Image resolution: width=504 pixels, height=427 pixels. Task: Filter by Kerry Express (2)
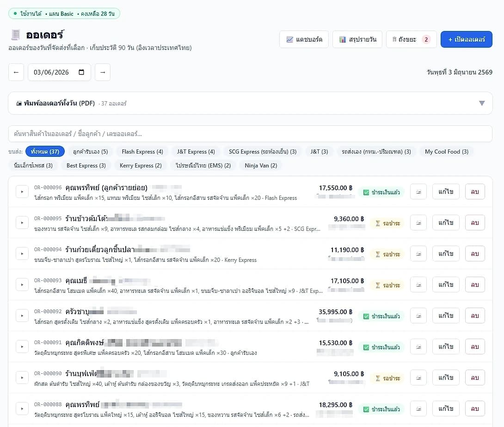141,165
